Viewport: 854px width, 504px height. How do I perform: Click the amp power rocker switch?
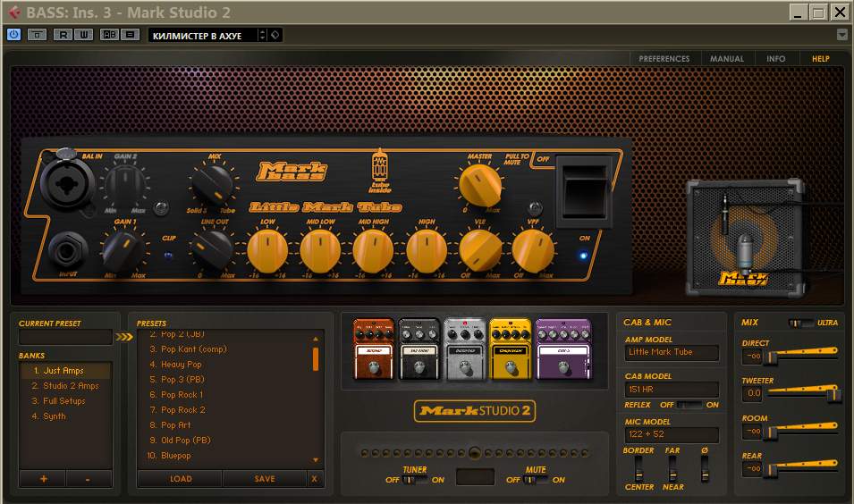point(584,191)
